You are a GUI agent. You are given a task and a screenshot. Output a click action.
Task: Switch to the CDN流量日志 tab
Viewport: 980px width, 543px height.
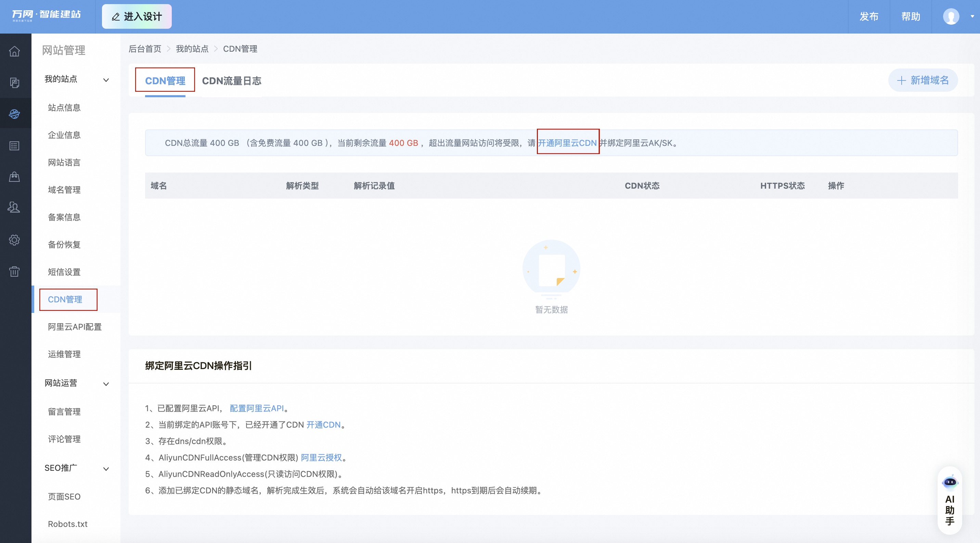point(232,81)
